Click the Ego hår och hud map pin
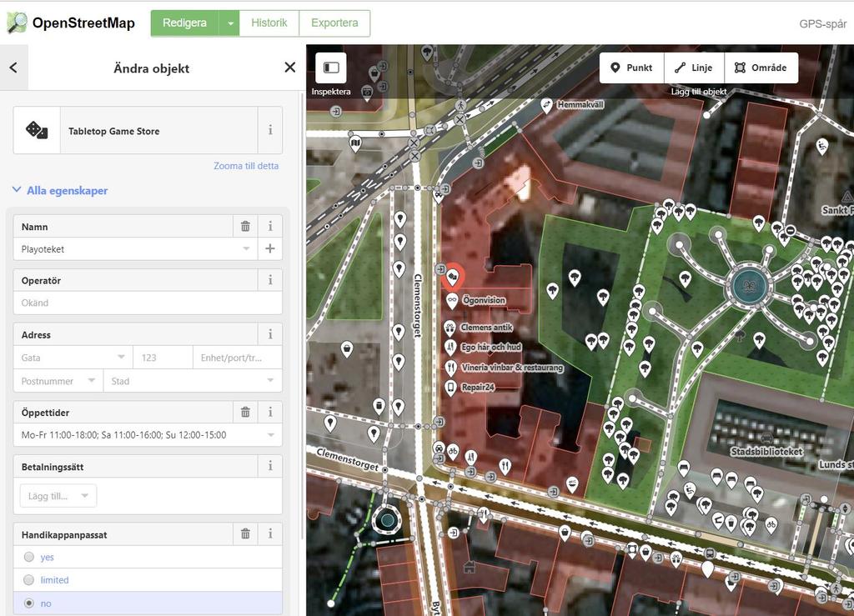The width and height of the screenshot is (854, 616). (450, 348)
